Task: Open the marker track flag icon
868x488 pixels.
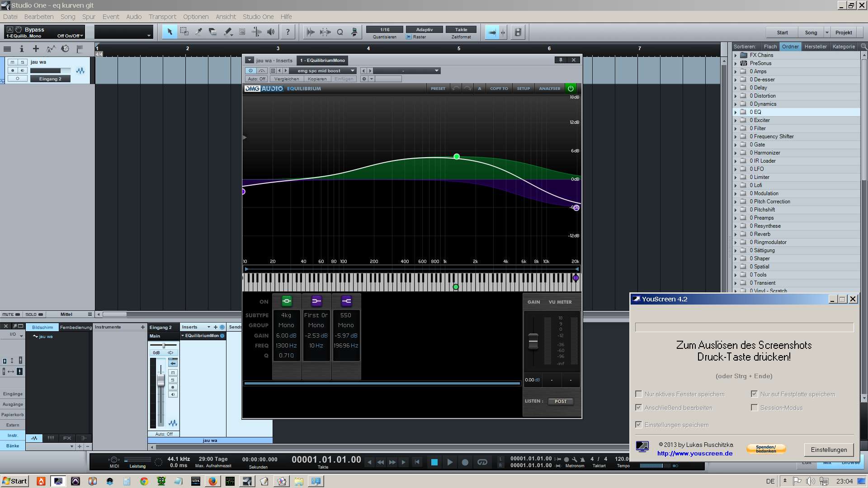Action: pos(80,49)
